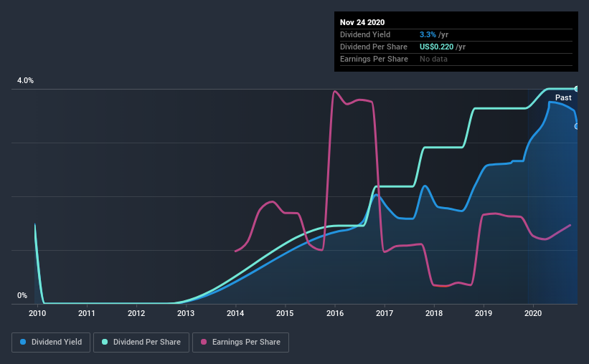Click the blue dot beside Dividend Yield legend
The image size is (589, 364).
pyautogui.click(x=23, y=343)
